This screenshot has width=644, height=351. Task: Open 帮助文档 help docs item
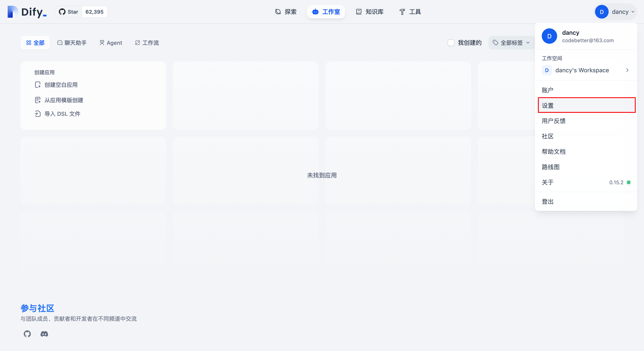pos(586,152)
